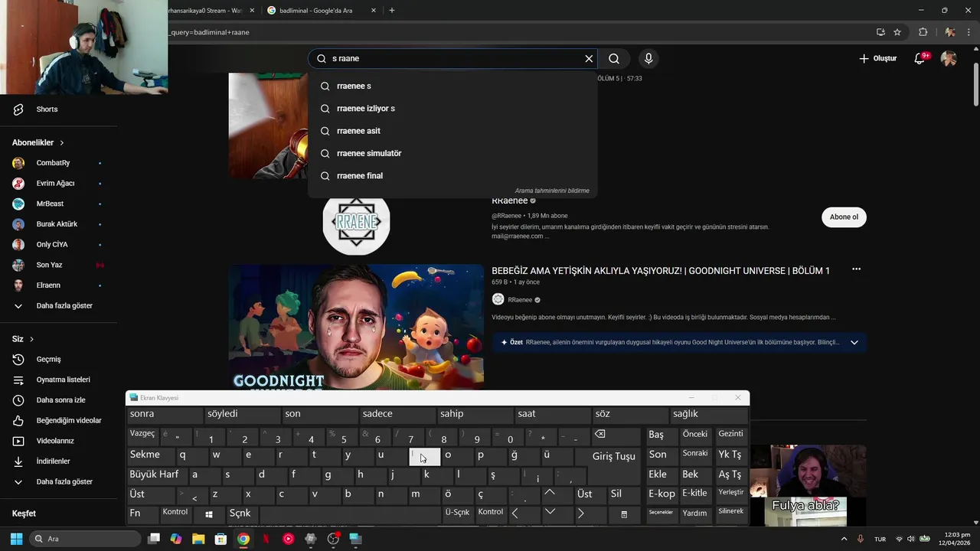Select the 'rraenee asit' search suggestion
Screen dimensions: 980x551
(452, 131)
